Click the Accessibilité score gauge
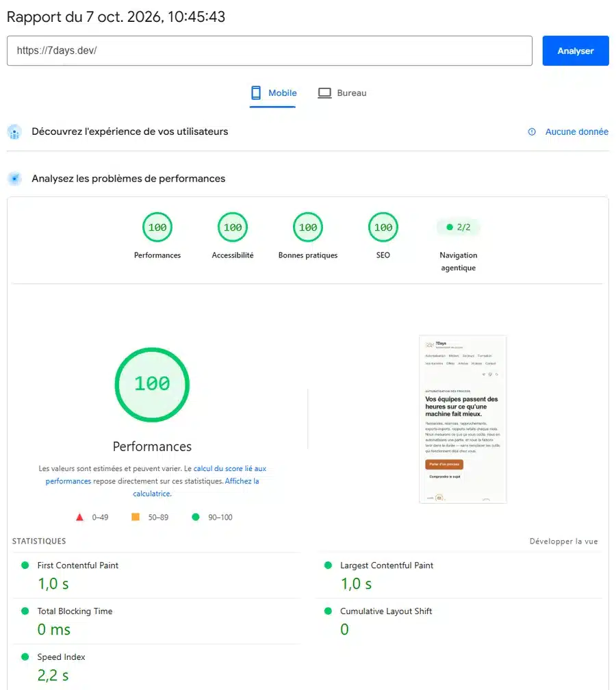616x690 pixels. 233,227
